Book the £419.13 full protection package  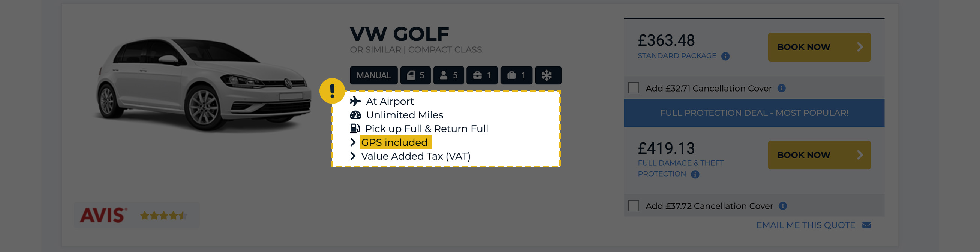(819, 155)
